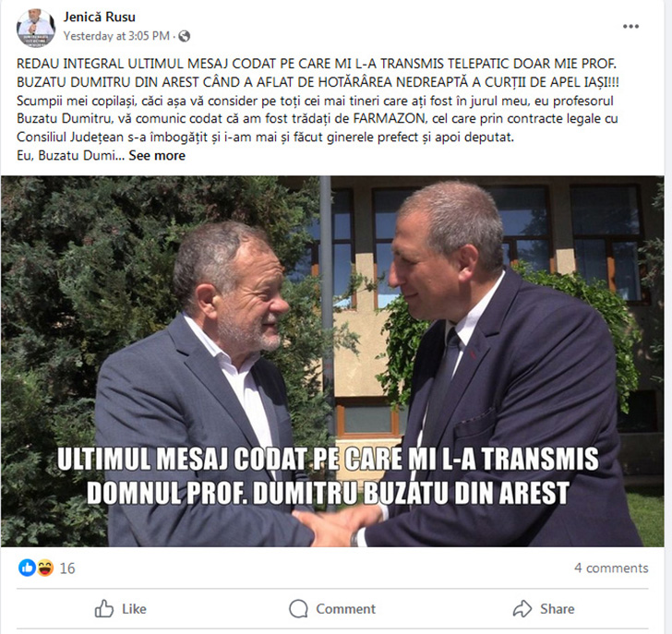Open the handshake photo in the post
The height and width of the screenshot is (634, 672).
(332, 361)
